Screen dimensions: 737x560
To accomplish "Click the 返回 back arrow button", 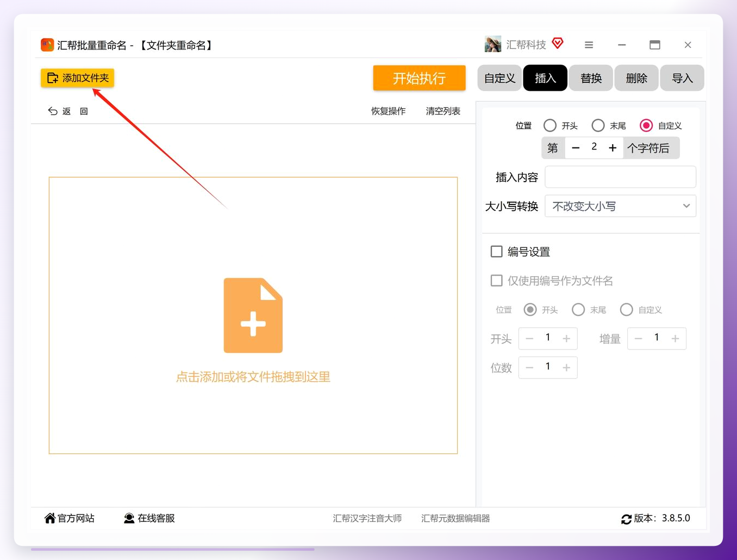I will 68,111.
